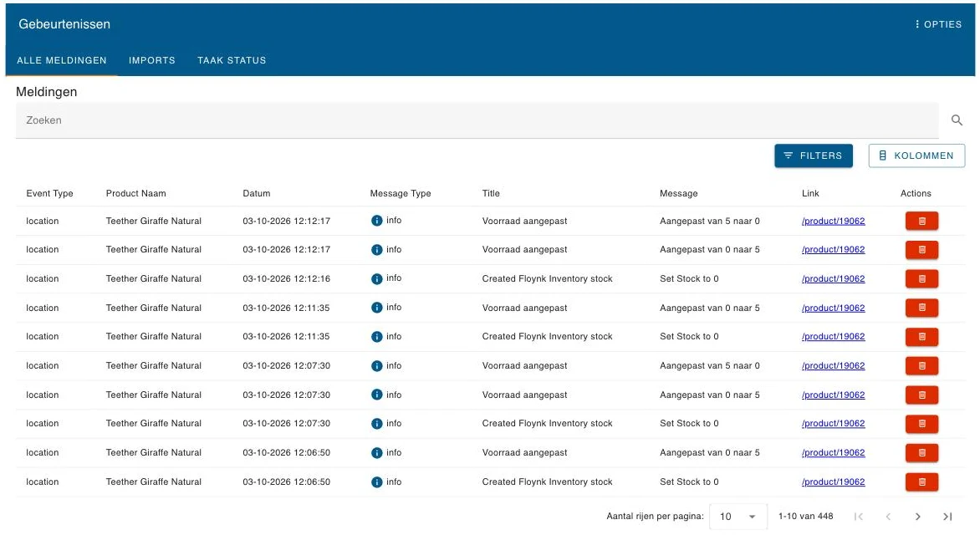This screenshot has width=980, height=535.
Task: Click the magnifying glass search icon
Action: coord(957,120)
